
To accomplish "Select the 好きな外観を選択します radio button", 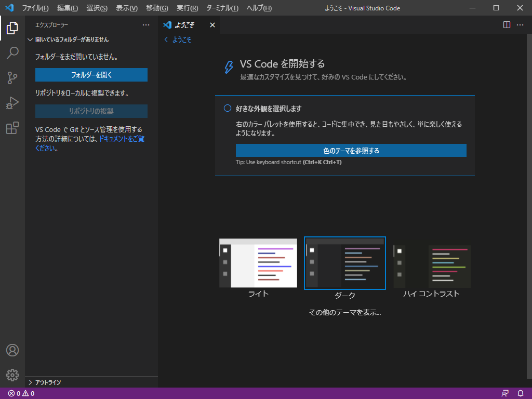I will pos(226,108).
